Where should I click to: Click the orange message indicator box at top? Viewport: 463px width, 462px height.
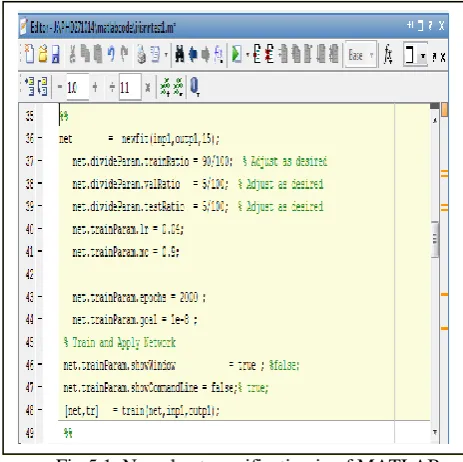pyautogui.click(x=444, y=110)
